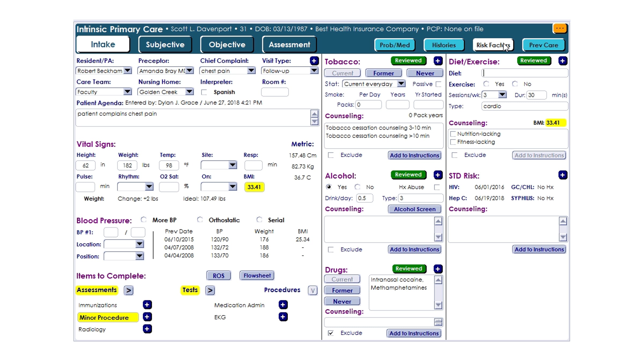The height and width of the screenshot is (362, 644).
Task: Open the Histories tab
Action: 444,45
